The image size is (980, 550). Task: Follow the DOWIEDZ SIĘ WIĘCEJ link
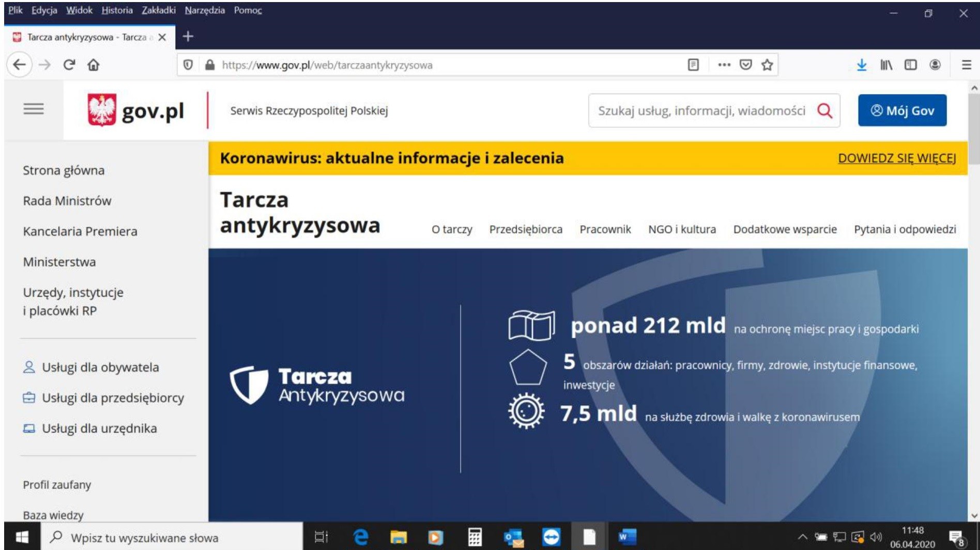[x=897, y=158]
